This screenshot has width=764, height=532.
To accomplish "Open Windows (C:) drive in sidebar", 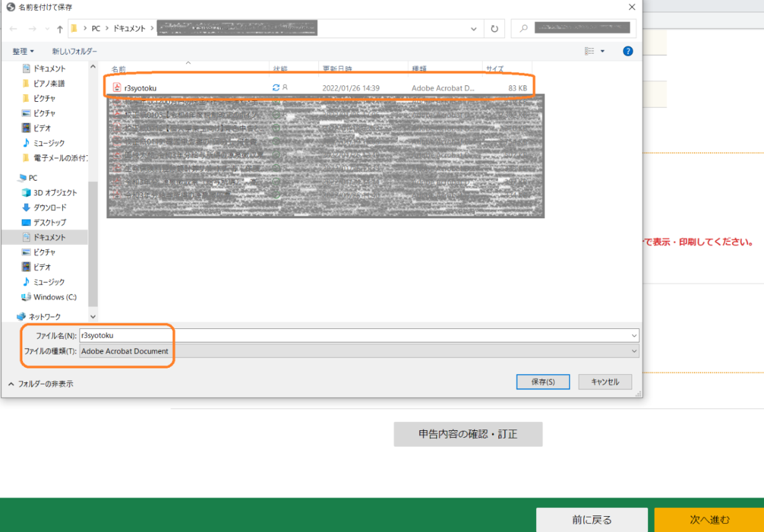I will [x=54, y=297].
